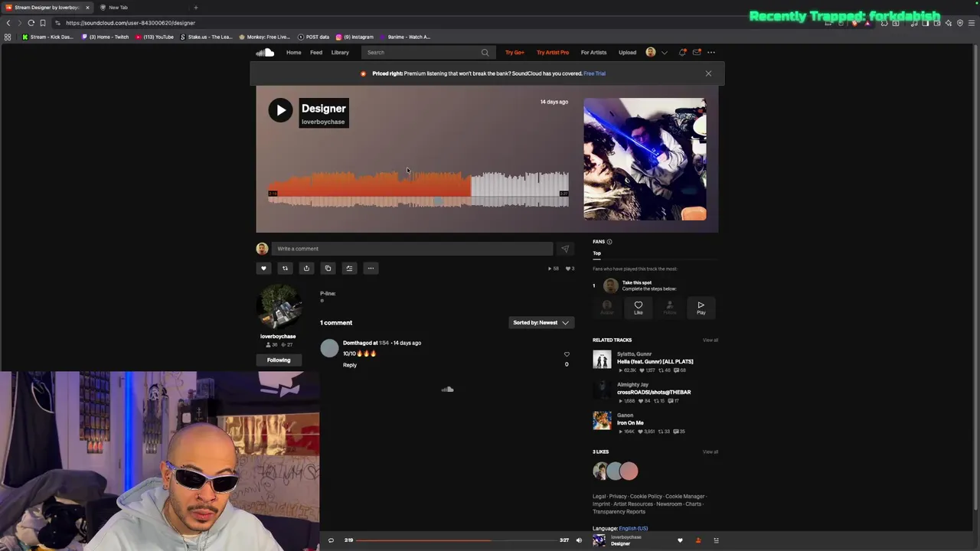Screen dimensions: 980x551
Task: Open the Cookie Manager footer link
Action: pos(684,497)
